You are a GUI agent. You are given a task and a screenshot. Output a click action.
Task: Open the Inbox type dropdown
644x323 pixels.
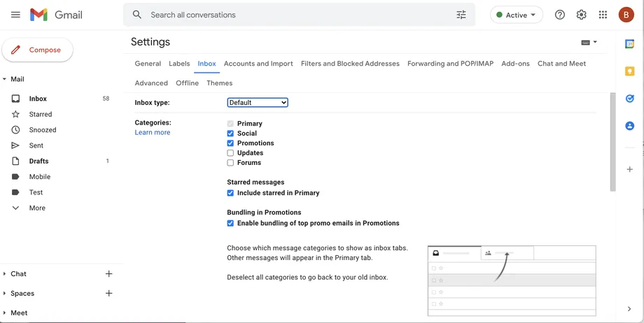[x=258, y=103]
